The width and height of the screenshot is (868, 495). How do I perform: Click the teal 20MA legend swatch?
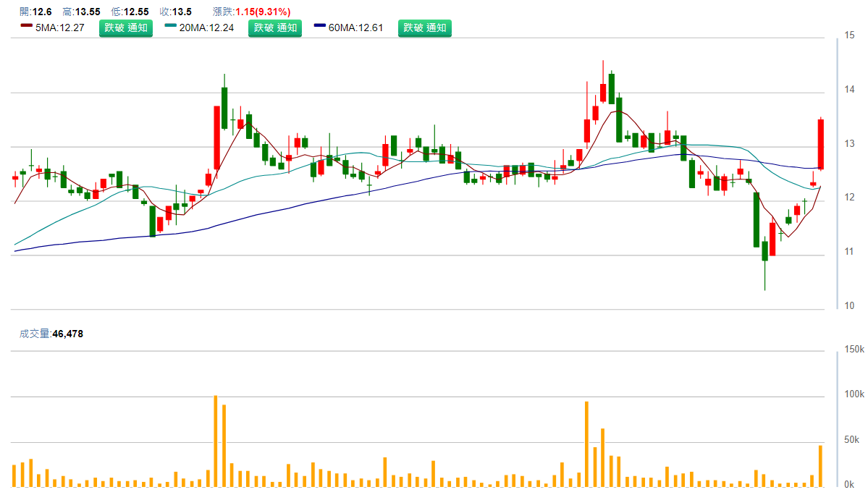click(171, 26)
